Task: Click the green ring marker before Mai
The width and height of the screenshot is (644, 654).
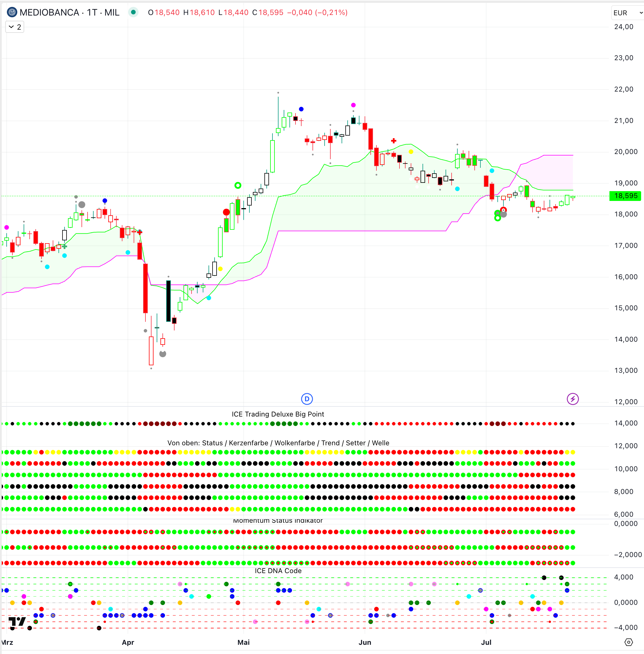Action: click(238, 185)
